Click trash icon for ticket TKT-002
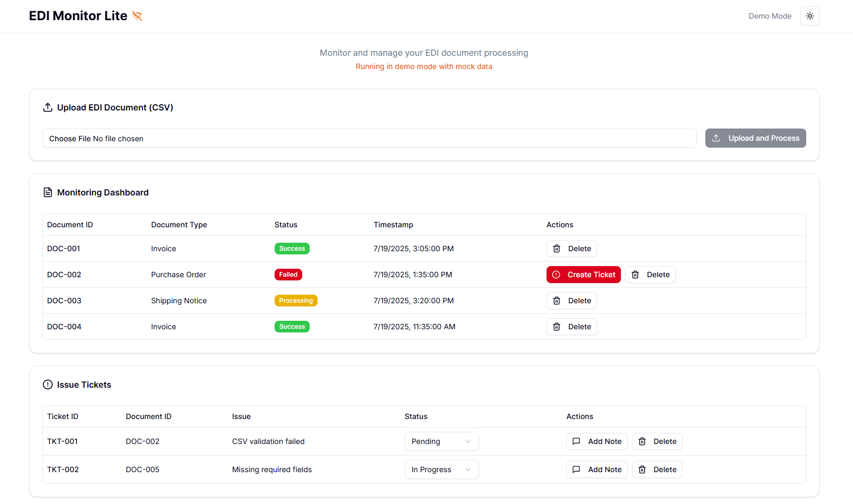This screenshot has height=504, width=853. coord(642,469)
